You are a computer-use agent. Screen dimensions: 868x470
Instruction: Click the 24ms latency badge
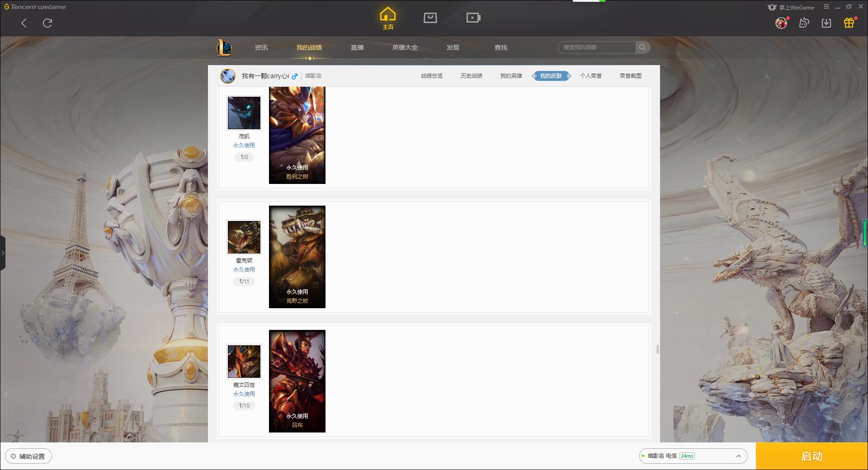pos(687,456)
